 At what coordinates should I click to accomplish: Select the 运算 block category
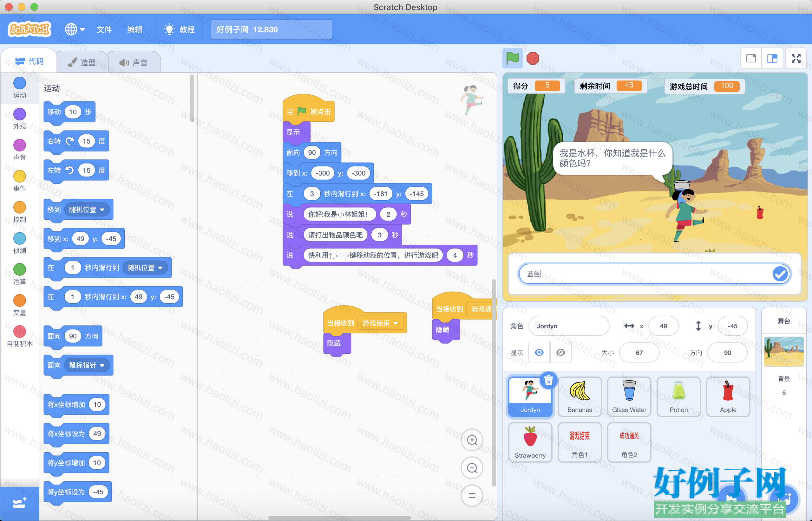[20, 274]
